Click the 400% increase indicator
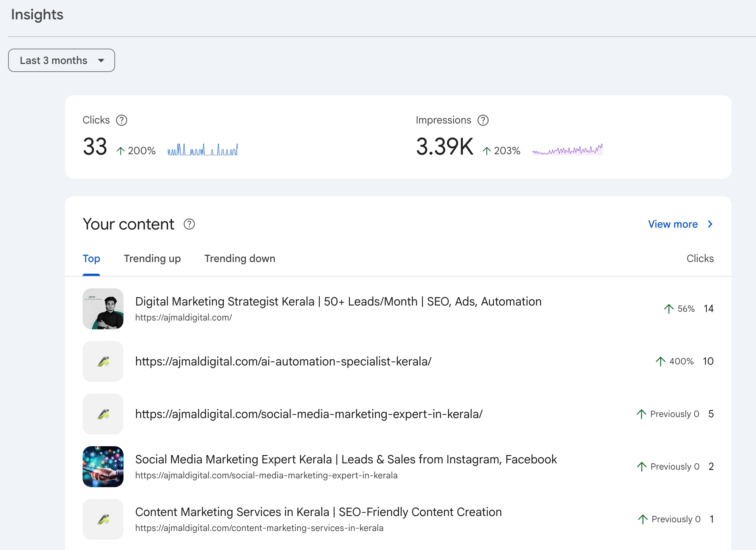The width and height of the screenshot is (756, 550). [x=675, y=361]
